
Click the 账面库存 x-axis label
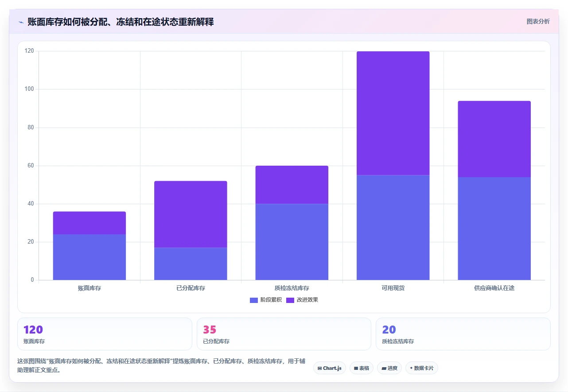tap(89, 288)
